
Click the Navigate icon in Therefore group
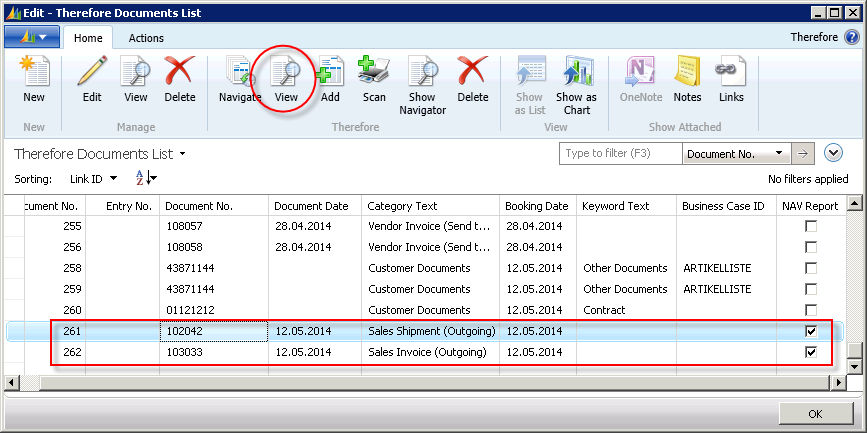click(x=240, y=79)
